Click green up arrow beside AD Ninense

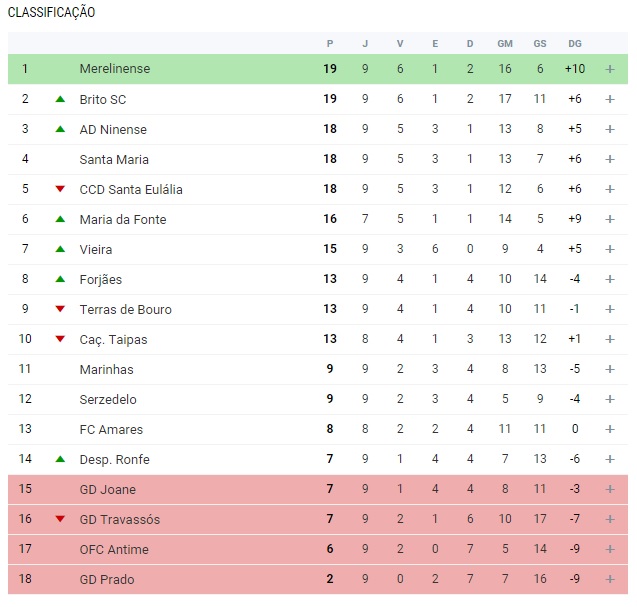pyautogui.click(x=60, y=129)
